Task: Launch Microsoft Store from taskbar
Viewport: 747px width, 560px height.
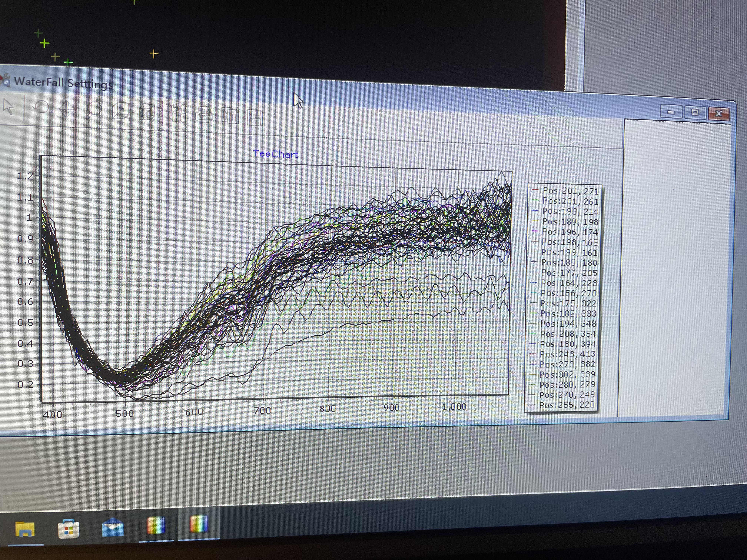Action: (x=68, y=529)
